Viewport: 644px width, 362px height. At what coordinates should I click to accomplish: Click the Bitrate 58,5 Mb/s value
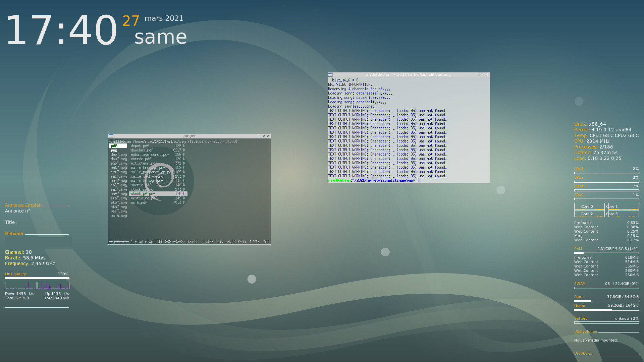(x=34, y=258)
